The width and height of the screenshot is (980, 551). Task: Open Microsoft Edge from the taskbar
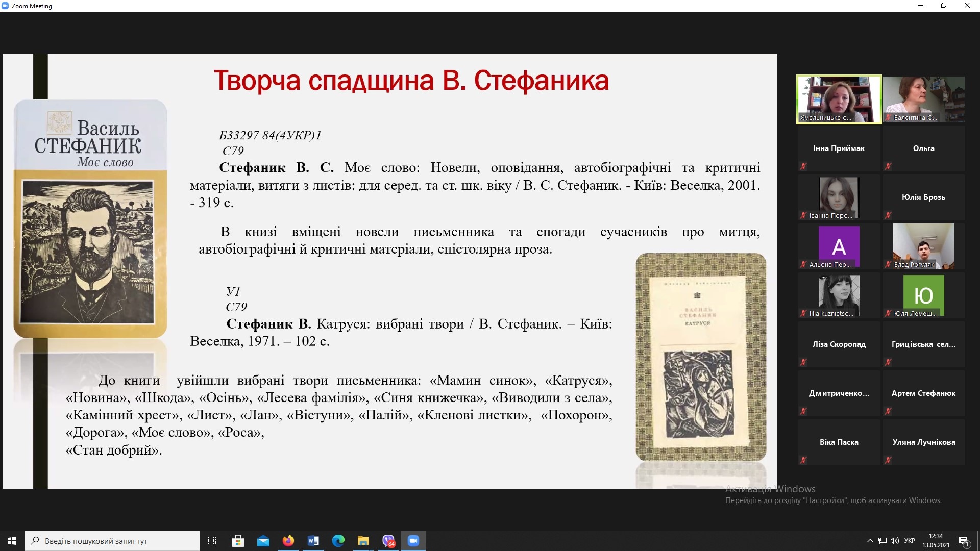click(338, 541)
